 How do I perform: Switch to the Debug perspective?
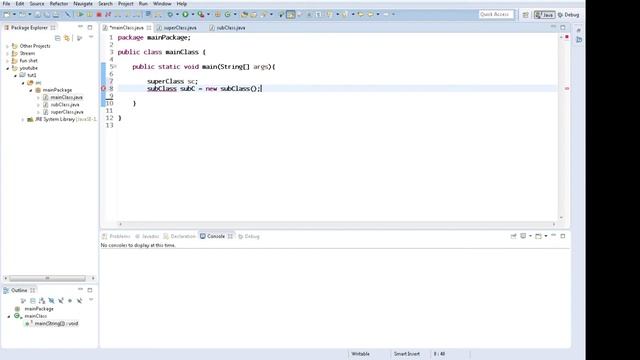(569, 15)
